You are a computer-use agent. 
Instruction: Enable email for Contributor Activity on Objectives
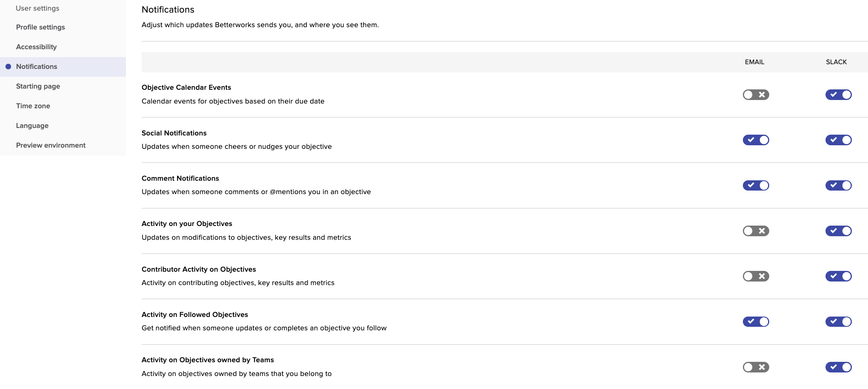pyautogui.click(x=756, y=276)
